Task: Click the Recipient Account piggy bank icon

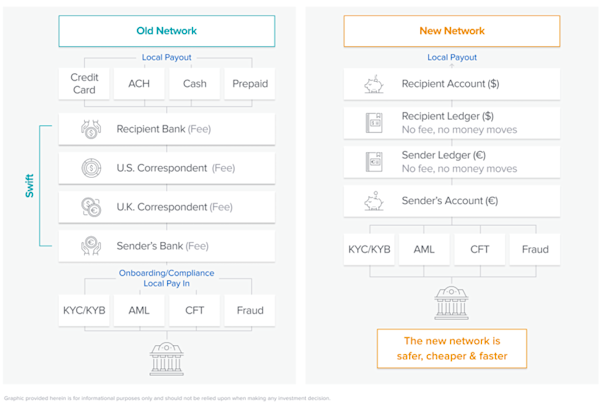Action: [374, 84]
